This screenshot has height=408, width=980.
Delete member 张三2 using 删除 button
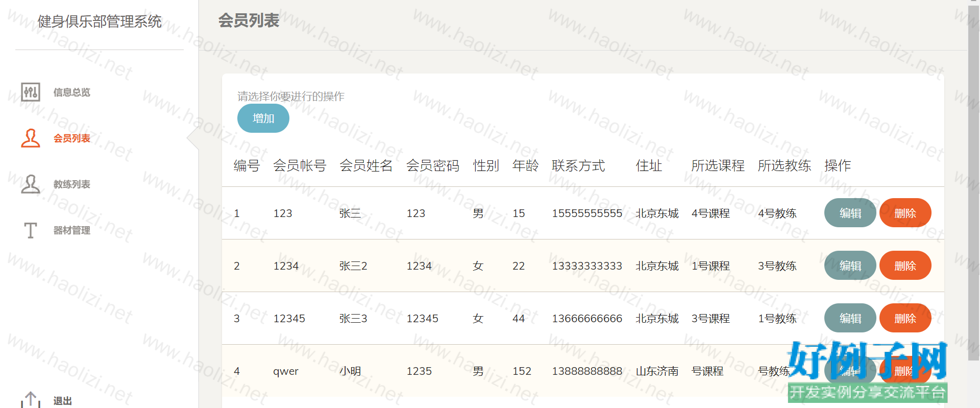point(905,266)
